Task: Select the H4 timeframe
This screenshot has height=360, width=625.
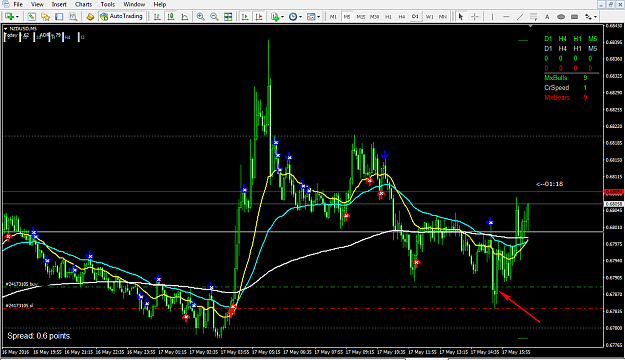Action: coord(402,17)
